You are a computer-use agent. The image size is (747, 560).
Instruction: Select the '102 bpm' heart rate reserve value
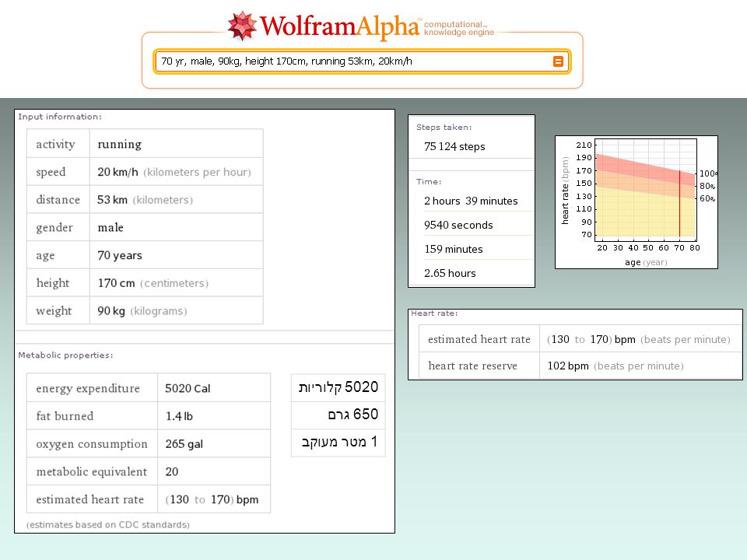pos(568,366)
